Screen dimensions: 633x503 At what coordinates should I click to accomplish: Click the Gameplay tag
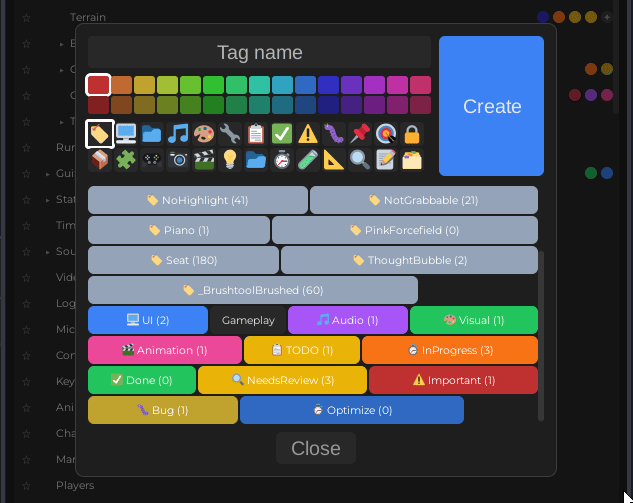pos(248,320)
